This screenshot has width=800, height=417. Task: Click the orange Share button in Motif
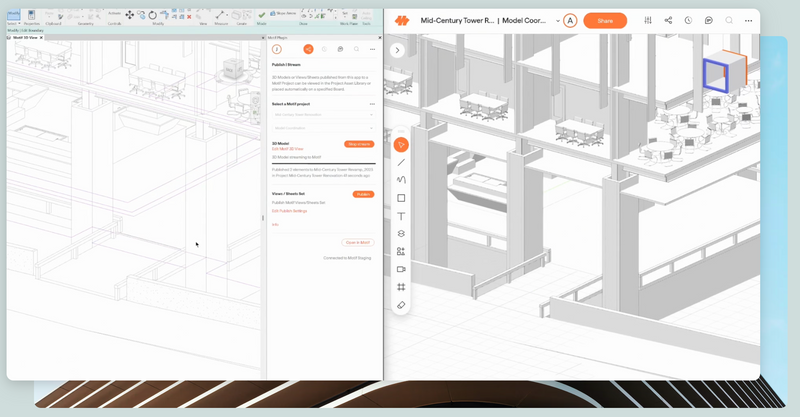[605, 20]
